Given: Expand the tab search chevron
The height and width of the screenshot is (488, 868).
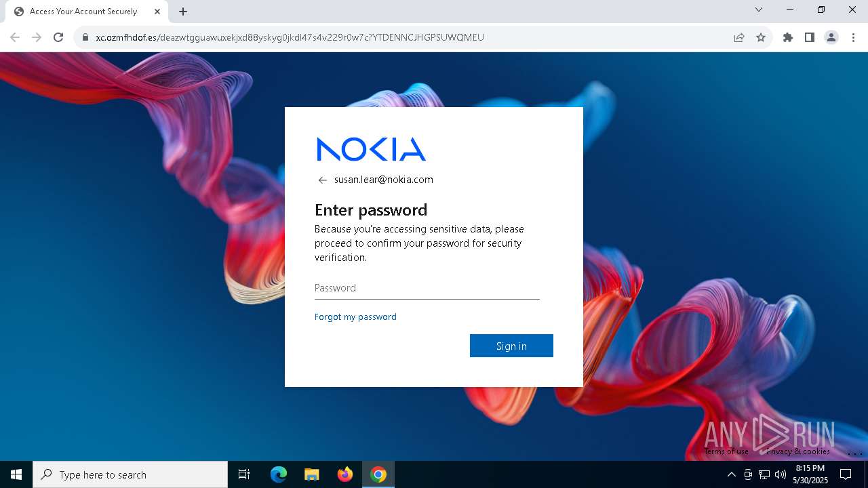Looking at the screenshot, I should (759, 9).
